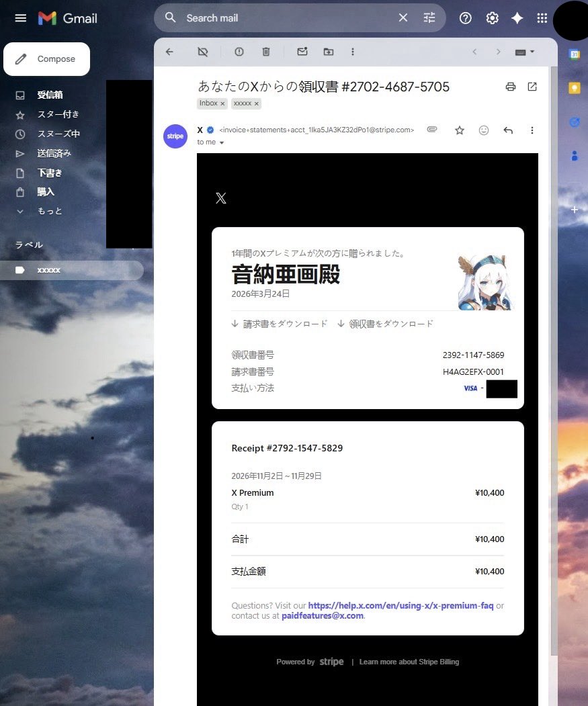The height and width of the screenshot is (706, 588).
Task: Print this email with printer icon
Action: [x=511, y=87]
